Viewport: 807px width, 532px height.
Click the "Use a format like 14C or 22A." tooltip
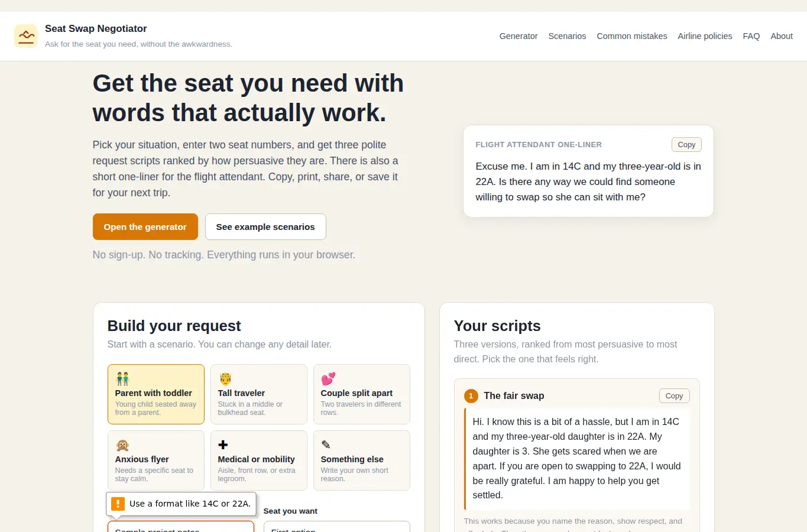pos(181,504)
